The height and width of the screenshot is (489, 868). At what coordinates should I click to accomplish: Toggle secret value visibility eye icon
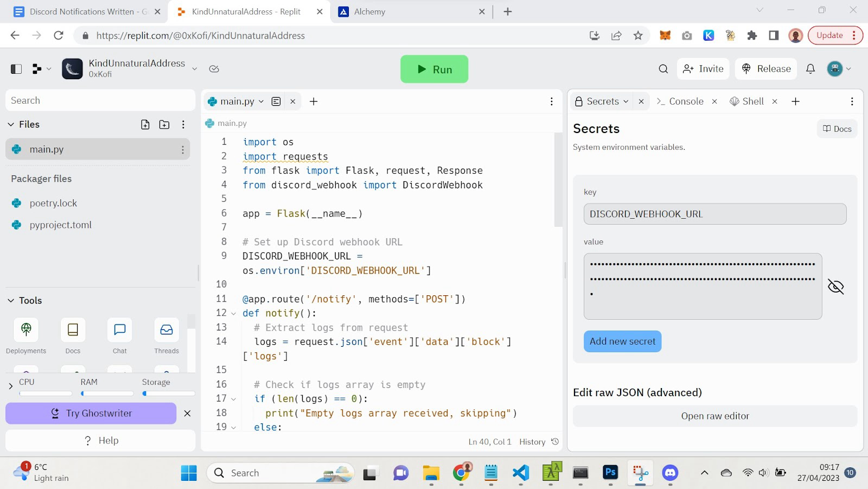click(x=835, y=287)
